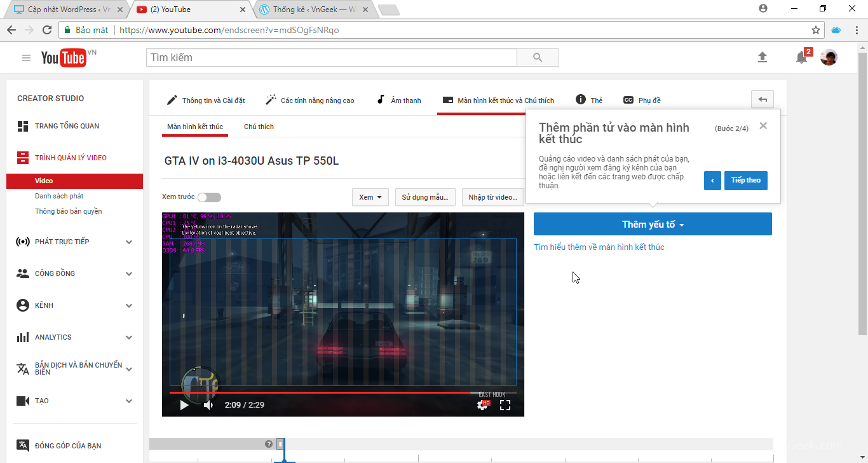Open the Chrome three-dot menu
868x463 pixels.
855,30
